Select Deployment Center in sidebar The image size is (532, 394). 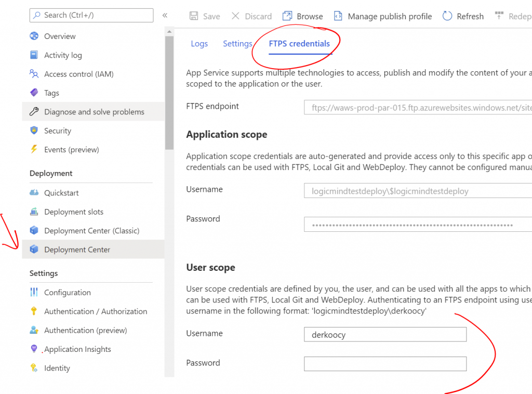pyautogui.click(x=94, y=249)
